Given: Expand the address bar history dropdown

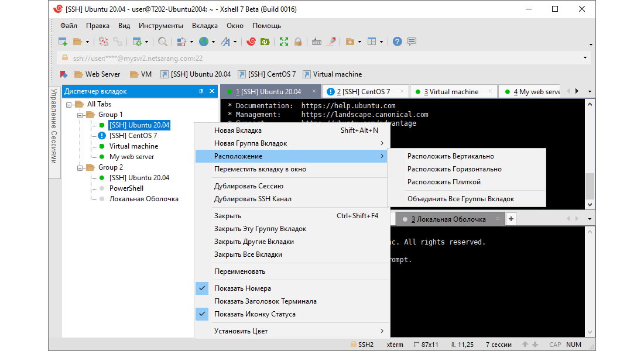Looking at the screenshot, I should tap(585, 58).
